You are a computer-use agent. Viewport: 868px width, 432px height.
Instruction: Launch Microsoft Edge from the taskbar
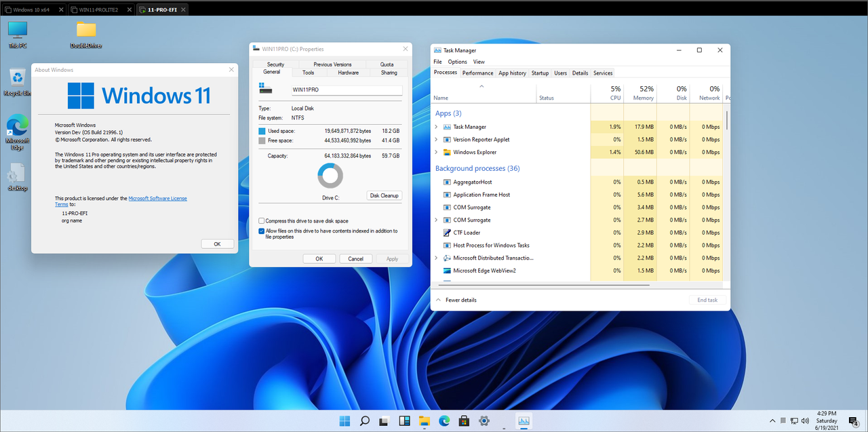444,420
